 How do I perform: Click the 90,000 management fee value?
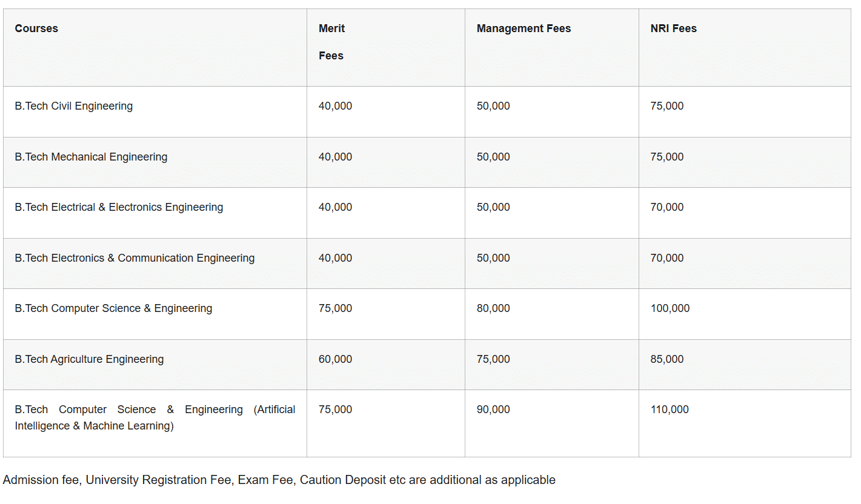click(x=493, y=409)
